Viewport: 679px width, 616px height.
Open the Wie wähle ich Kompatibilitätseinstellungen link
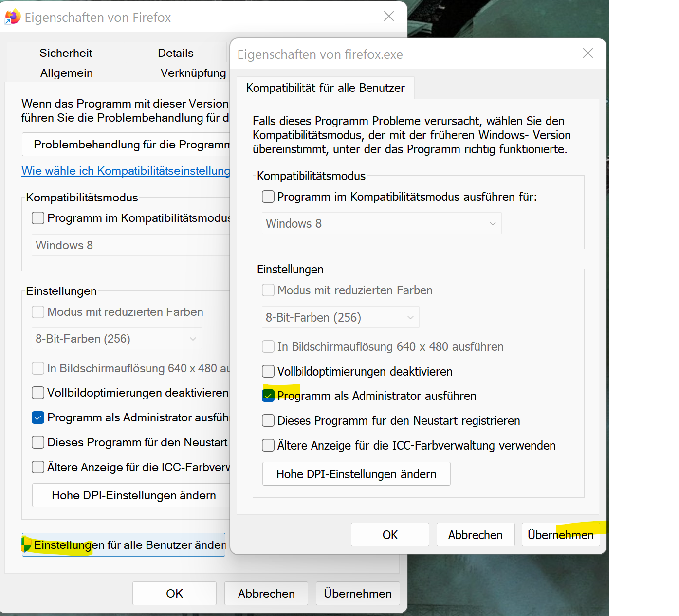coord(126,171)
